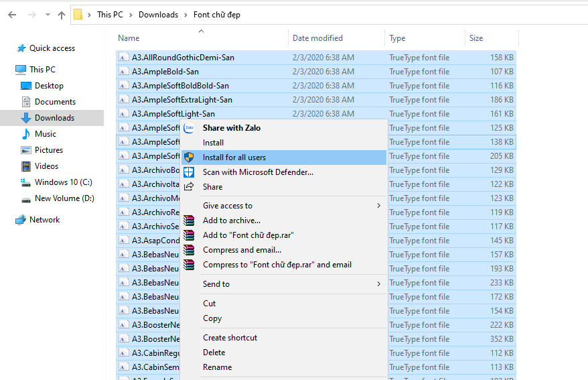
Task: Go back with the back arrow
Action: tap(12, 15)
